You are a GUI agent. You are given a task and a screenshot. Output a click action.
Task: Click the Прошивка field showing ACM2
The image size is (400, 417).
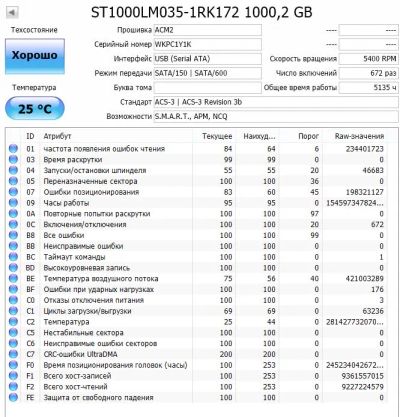pyautogui.click(x=208, y=30)
